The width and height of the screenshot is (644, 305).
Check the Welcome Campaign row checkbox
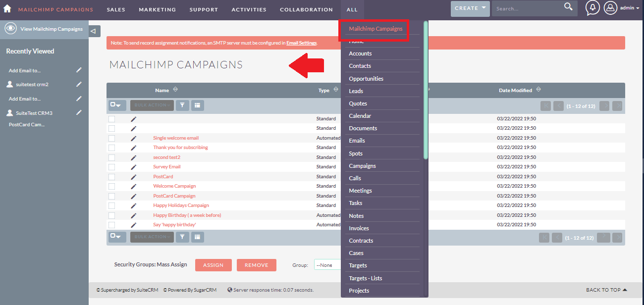pyautogui.click(x=111, y=186)
